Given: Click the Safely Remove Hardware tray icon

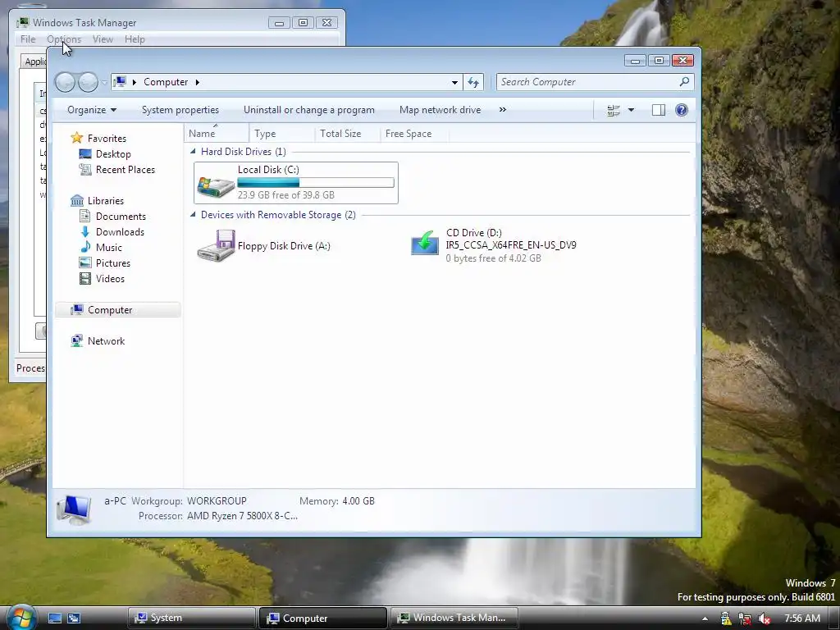Looking at the screenshot, I should pyautogui.click(x=726, y=619).
